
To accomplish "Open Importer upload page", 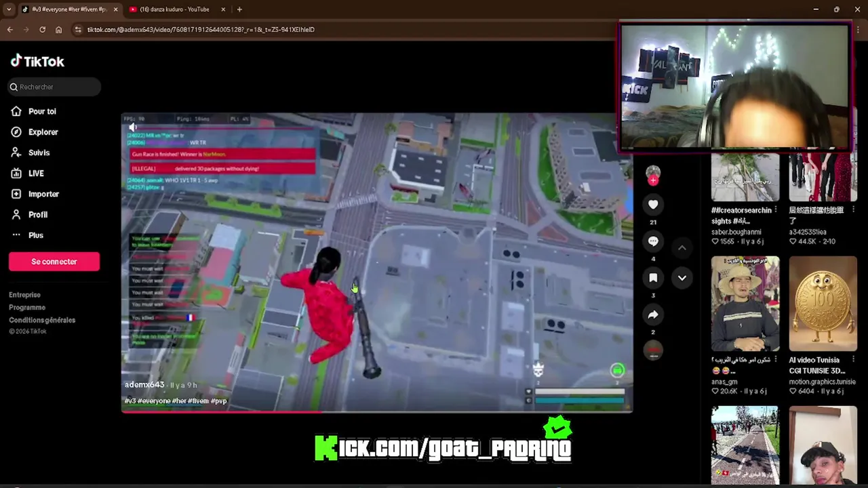I will [x=35, y=194].
